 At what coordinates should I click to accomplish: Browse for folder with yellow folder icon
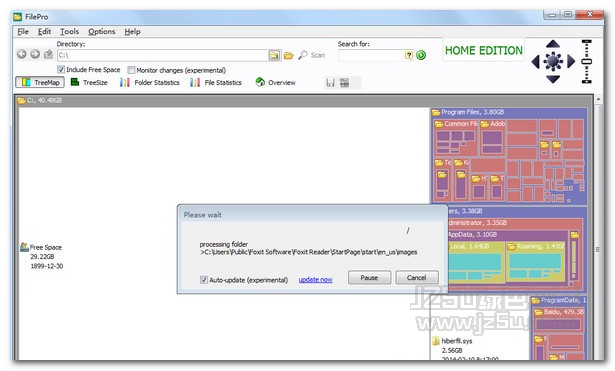[289, 56]
